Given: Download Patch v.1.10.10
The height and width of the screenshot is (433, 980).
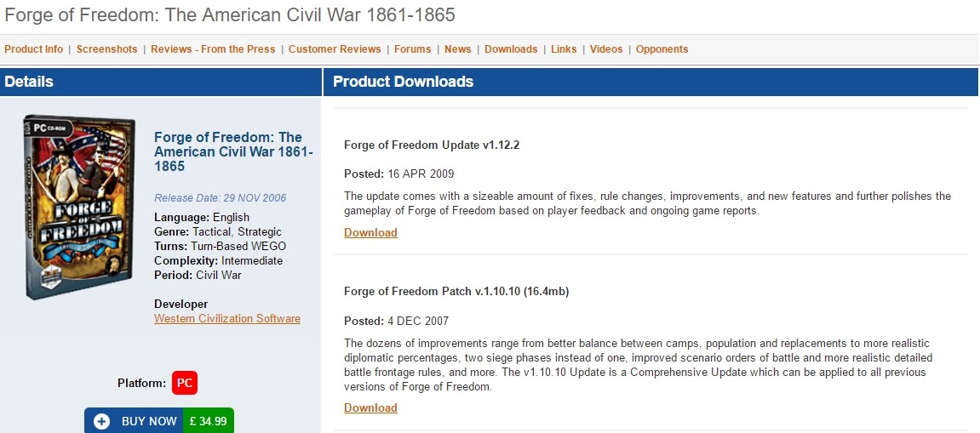Looking at the screenshot, I should click(370, 407).
